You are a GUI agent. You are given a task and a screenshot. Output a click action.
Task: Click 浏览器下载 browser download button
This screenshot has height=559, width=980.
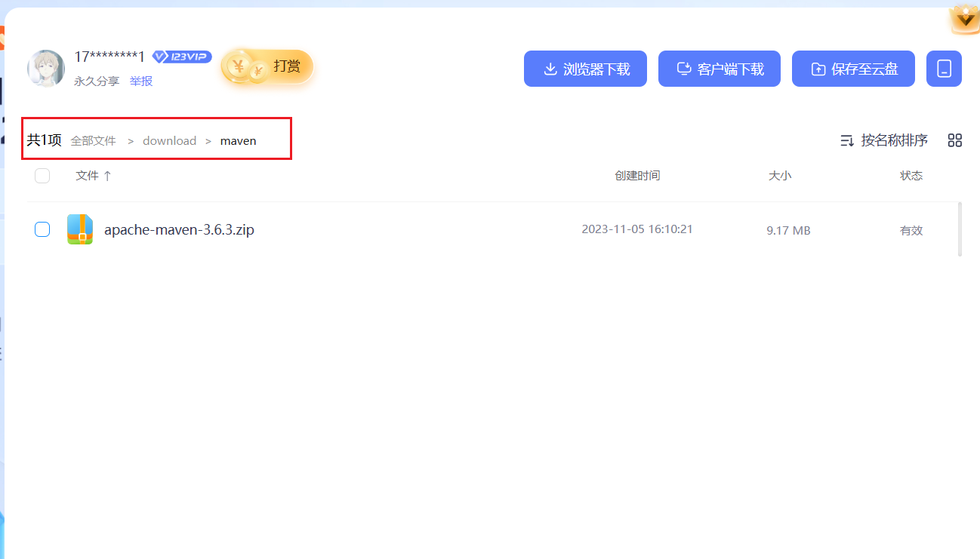585,69
